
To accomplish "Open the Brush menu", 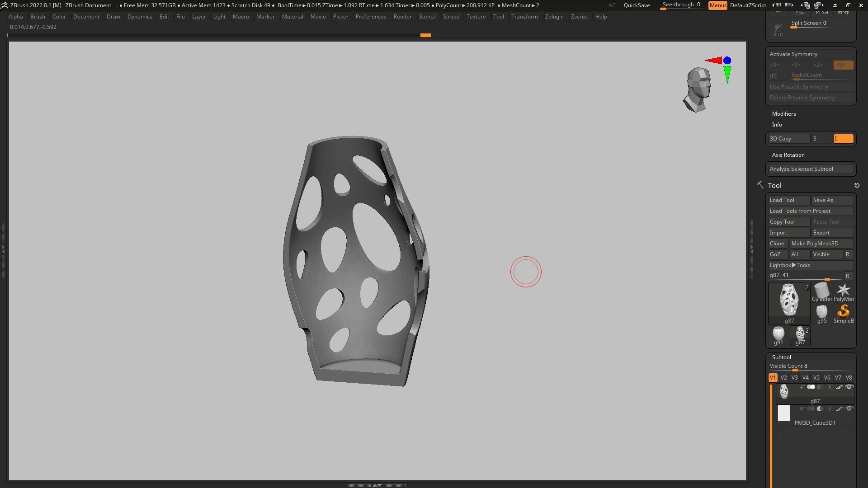I will tap(38, 17).
